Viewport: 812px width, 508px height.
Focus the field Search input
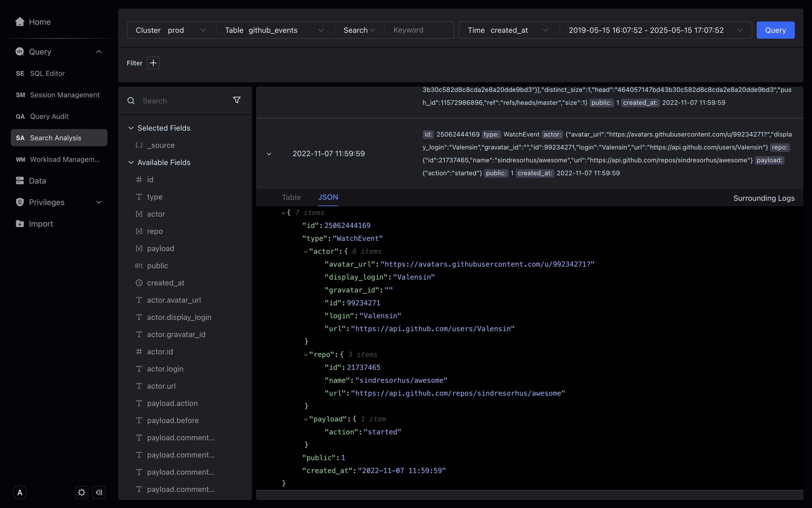[183, 101]
